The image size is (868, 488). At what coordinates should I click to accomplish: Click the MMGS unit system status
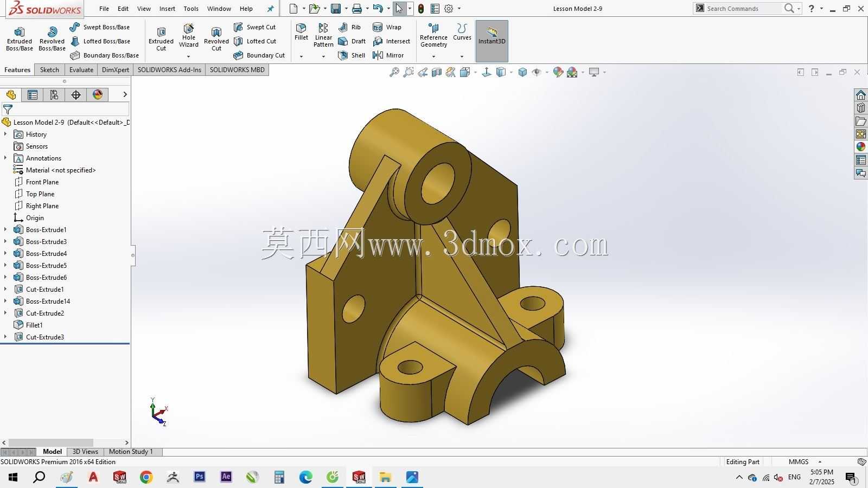click(x=799, y=462)
